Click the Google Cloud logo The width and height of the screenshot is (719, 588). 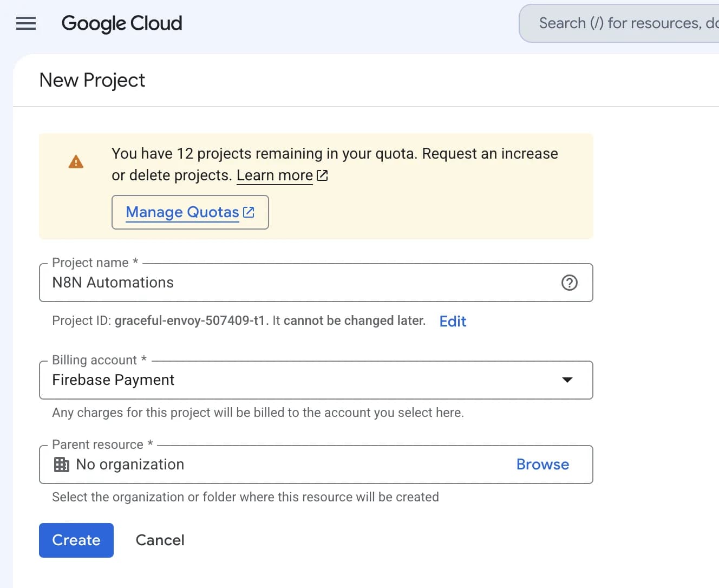pyautogui.click(x=122, y=23)
